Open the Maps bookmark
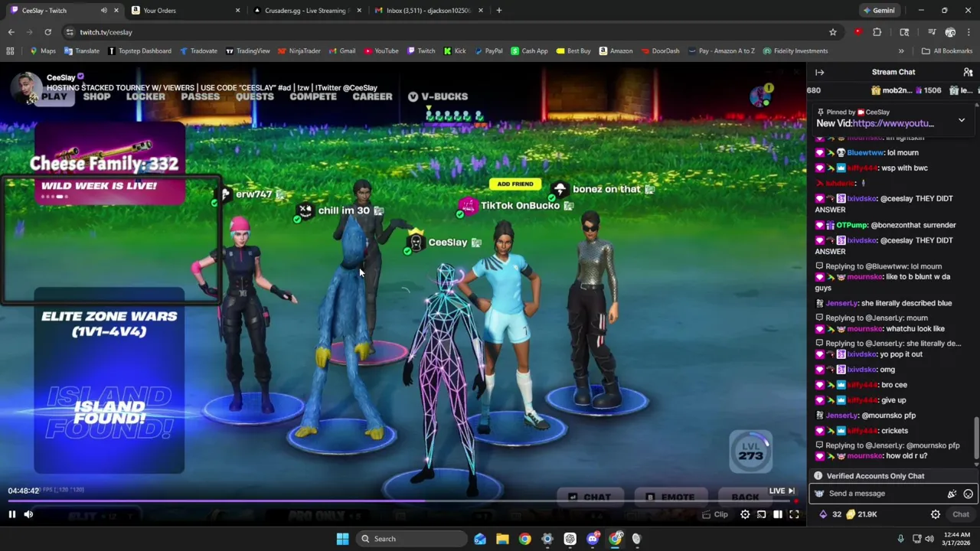980x551 pixels. tap(43, 51)
